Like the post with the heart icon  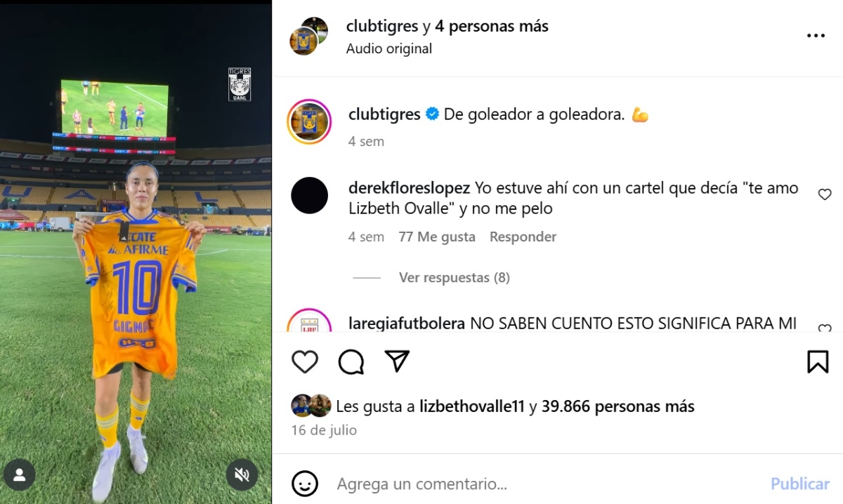(x=305, y=362)
